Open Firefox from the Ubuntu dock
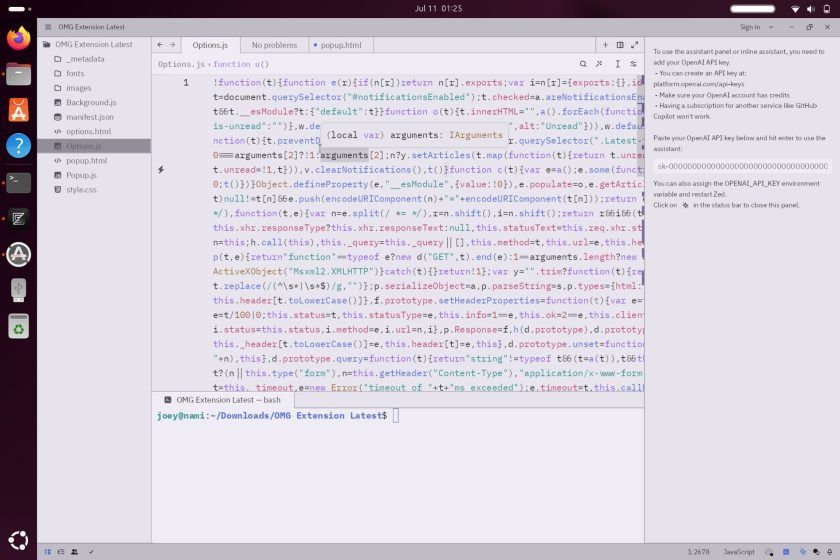840x560 pixels. pos(18,39)
